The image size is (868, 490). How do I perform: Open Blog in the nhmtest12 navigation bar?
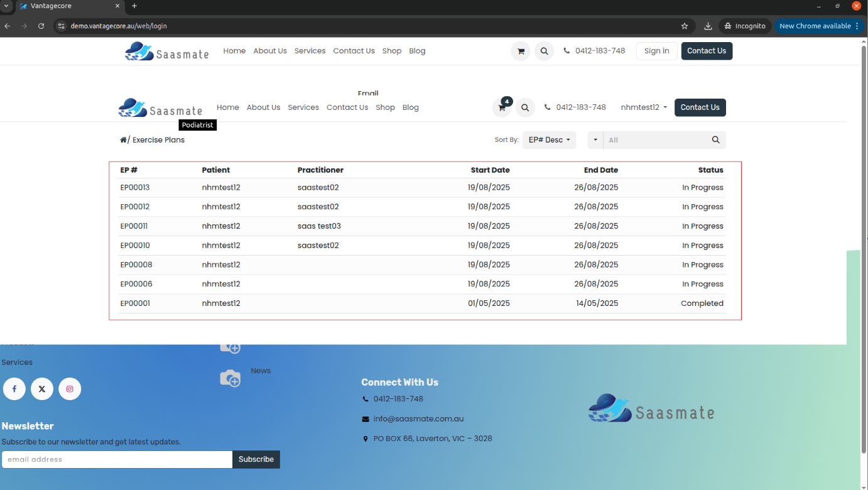click(410, 107)
